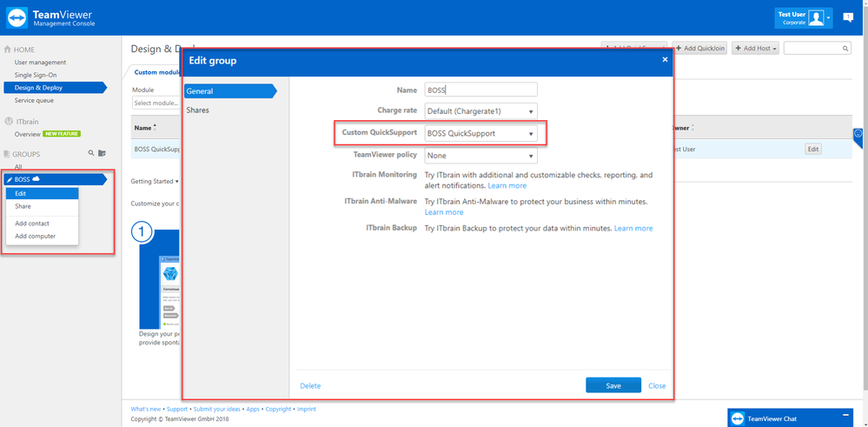This screenshot has width=868, height=427.
Task: Close the Edit group dialog with X
Action: [x=665, y=59]
